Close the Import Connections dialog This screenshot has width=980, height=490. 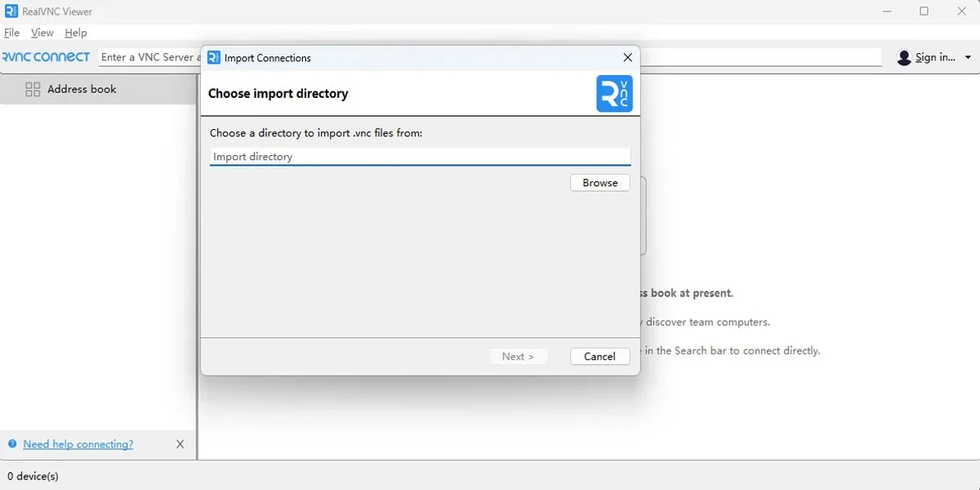coord(627,58)
